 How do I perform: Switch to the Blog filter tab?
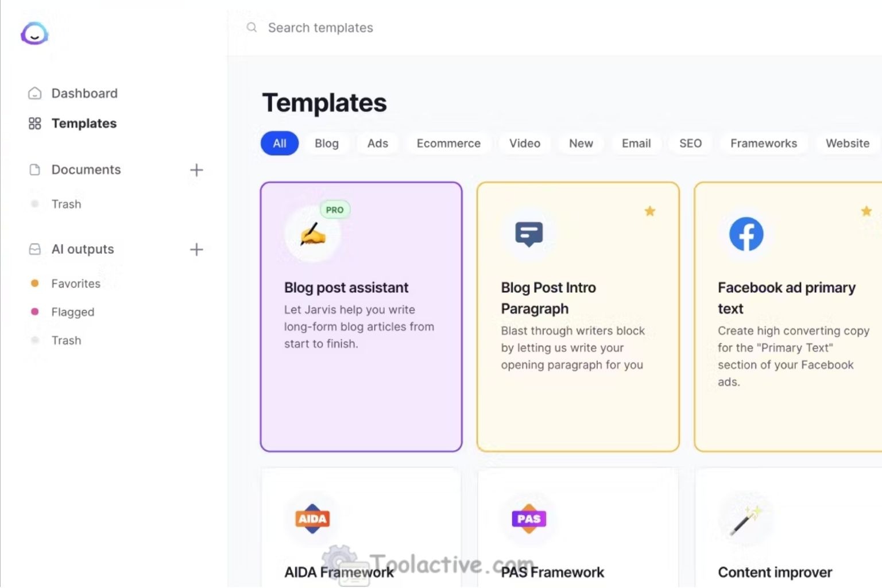pyautogui.click(x=326, y=144)
